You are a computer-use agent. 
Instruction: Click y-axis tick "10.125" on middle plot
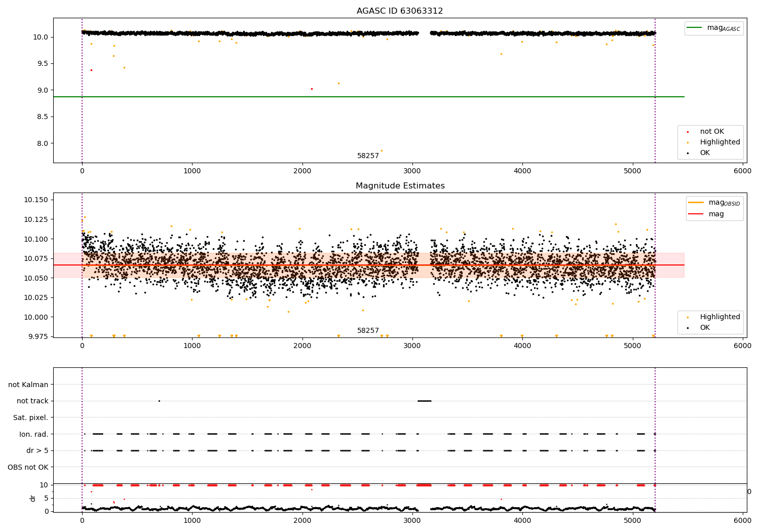(36, 219)
